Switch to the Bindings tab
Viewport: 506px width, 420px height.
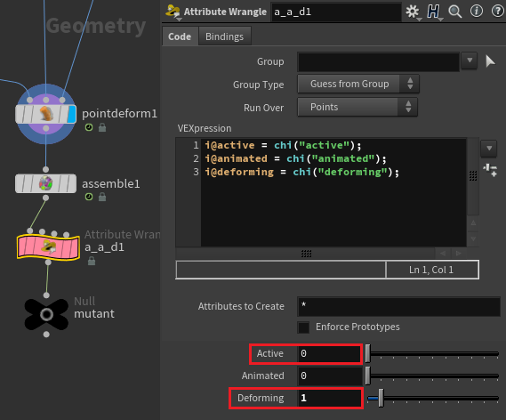click(225, 36)
